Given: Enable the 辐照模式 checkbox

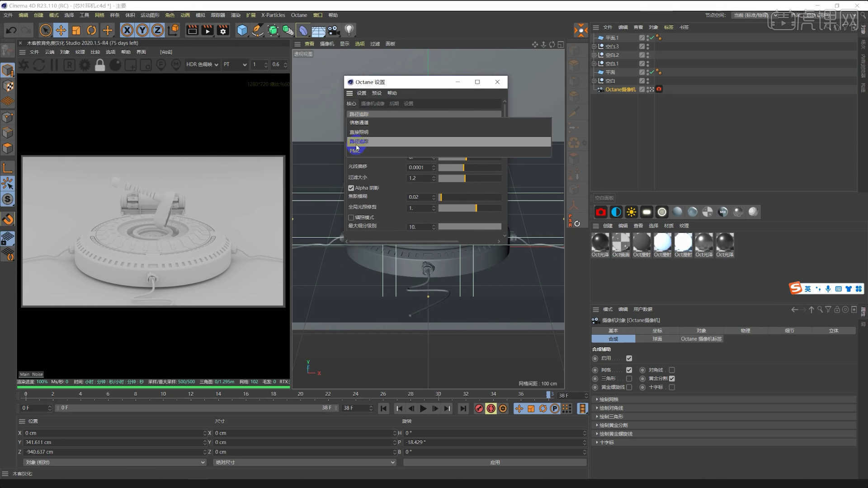Looking at the screenshot, I should click(351, 217).
